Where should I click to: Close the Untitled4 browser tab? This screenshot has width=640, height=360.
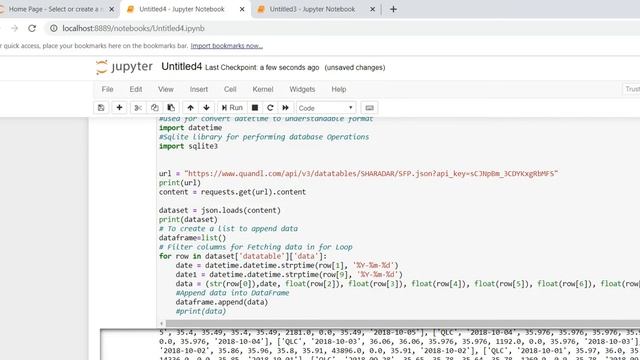coord(242,9)
